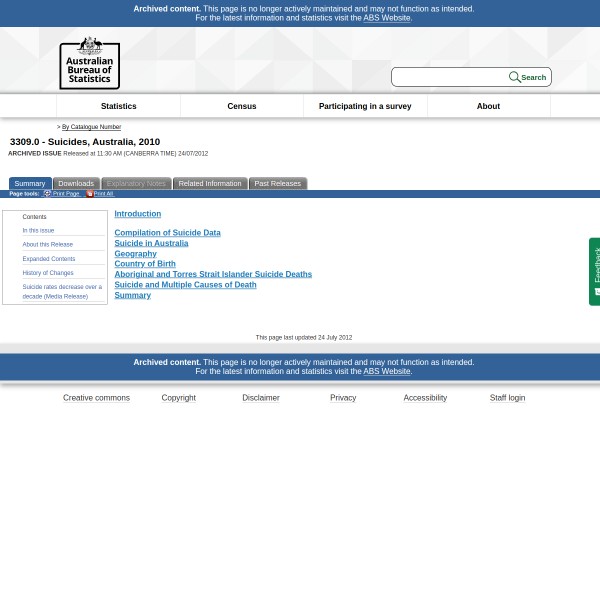Image resolution: width=600 pixels, height=600 pixels.
Task: Open Compilation of Suicide Data link
Action: 167,233
